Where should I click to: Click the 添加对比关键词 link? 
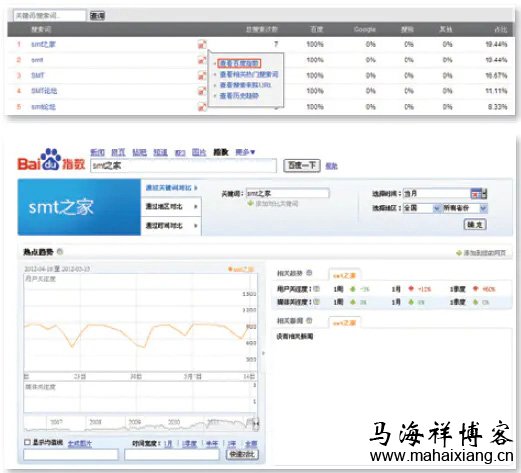coord(276,203)
